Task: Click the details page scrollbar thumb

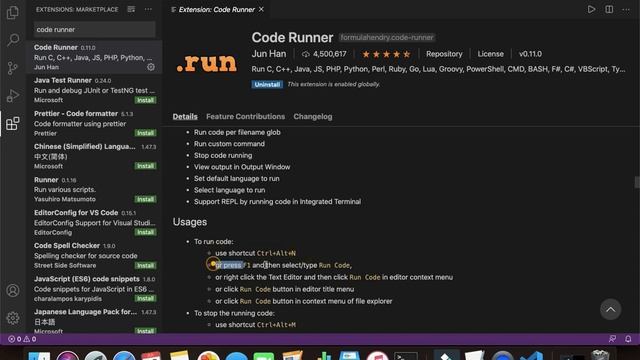Action: 637,182
